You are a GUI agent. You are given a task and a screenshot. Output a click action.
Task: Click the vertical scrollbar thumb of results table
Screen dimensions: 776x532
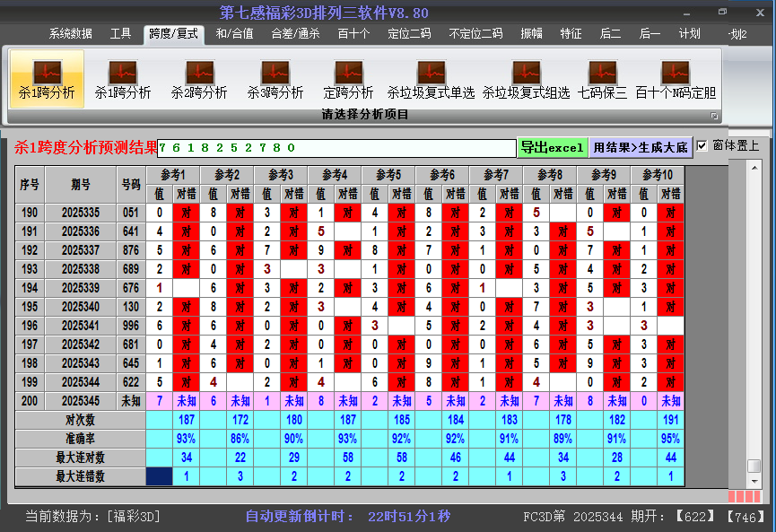(754, 467)
